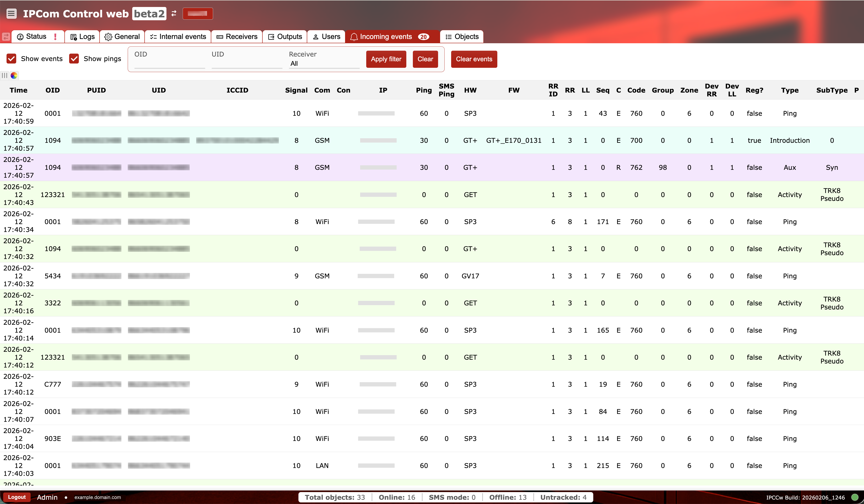Open the Users tab
Screen dimensions: 864x504
pyautogui.click(x=326, y=36)
